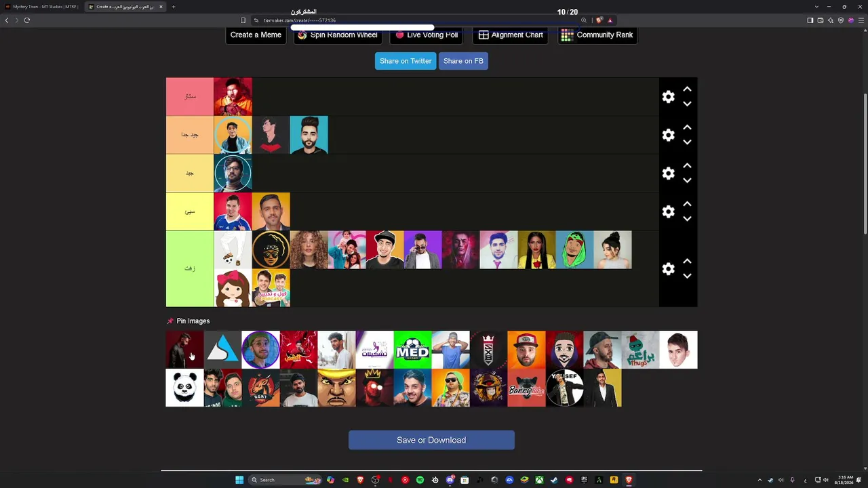Image resolution: width=868 pixels, height=488 pixels.
Task: Go back in browser history
Action: (x=7, y=20)
